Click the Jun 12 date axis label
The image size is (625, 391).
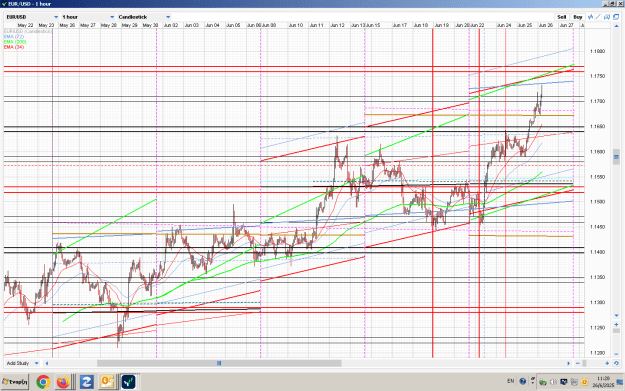tap(337, 25)
